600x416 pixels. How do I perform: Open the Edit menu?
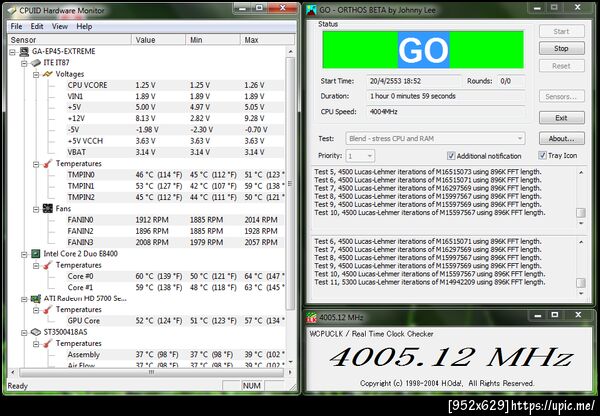tap(37, 26)
